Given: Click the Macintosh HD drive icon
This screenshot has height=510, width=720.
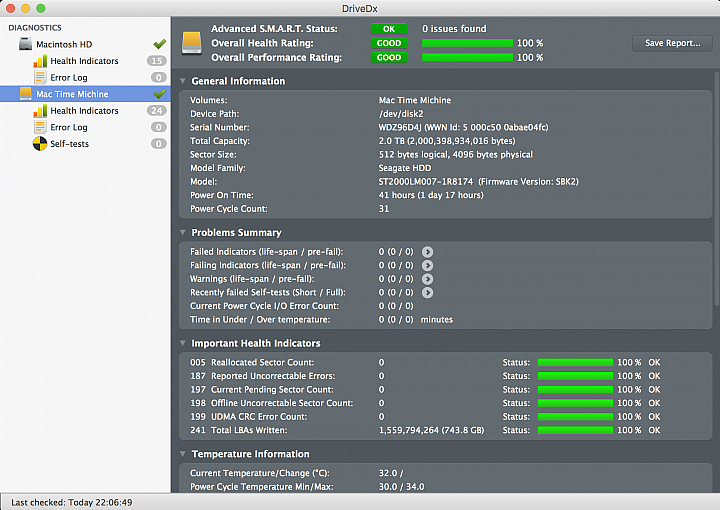Looking at the screenshot, I should coord(25,44).
